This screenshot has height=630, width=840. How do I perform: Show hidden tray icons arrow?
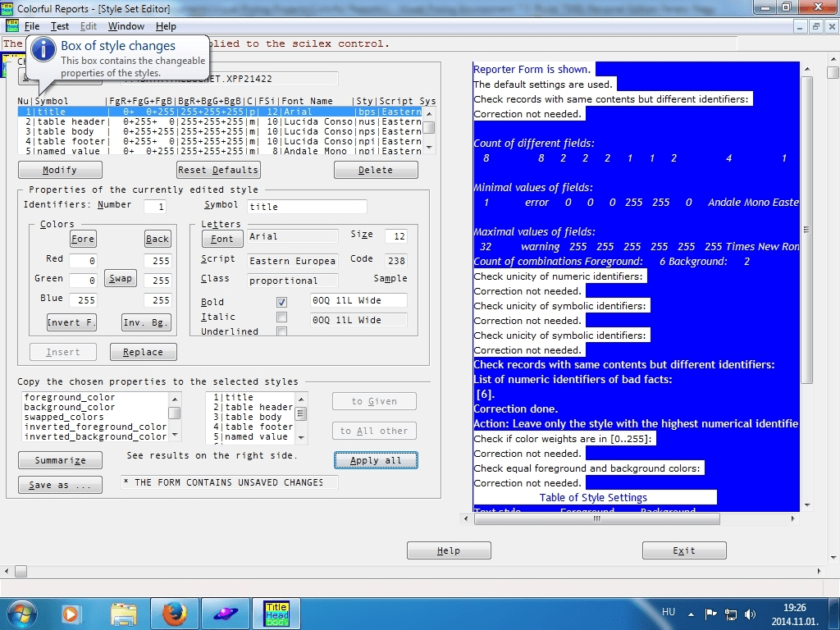click(x=691, y=614)
